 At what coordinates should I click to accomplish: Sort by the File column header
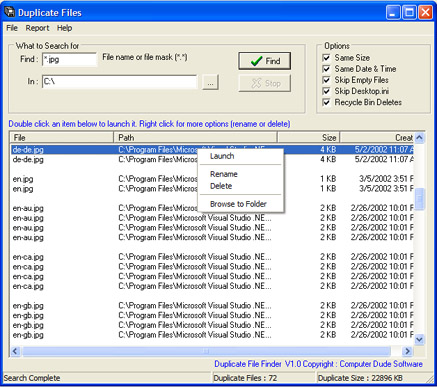click(62, 138)
